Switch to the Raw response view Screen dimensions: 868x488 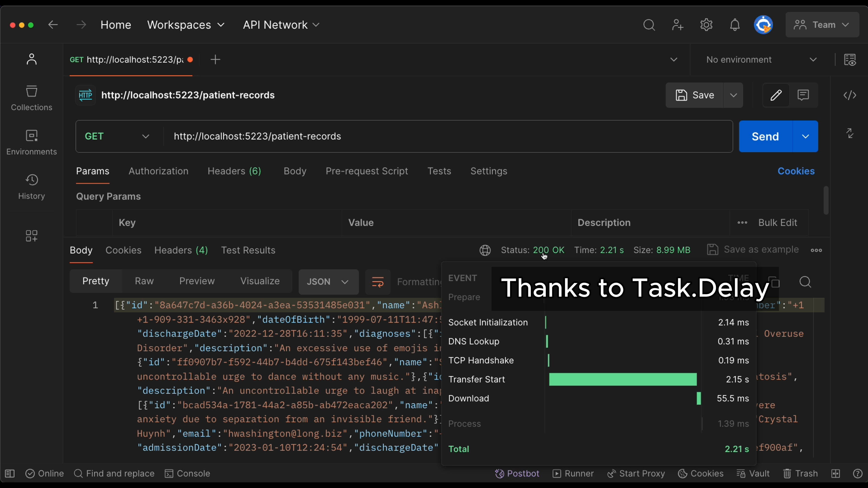[x=144, y=281]
